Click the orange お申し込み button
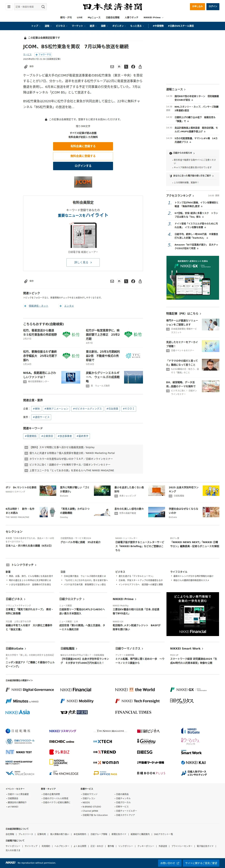The image size is (225, 868). point(197,6)
